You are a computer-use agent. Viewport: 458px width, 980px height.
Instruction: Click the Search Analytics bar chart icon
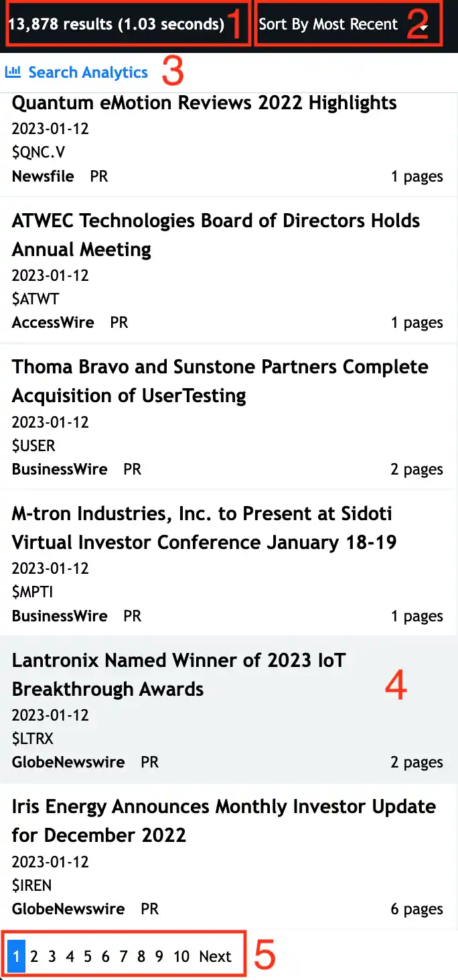pyautogui.click(x=13, y=72)
